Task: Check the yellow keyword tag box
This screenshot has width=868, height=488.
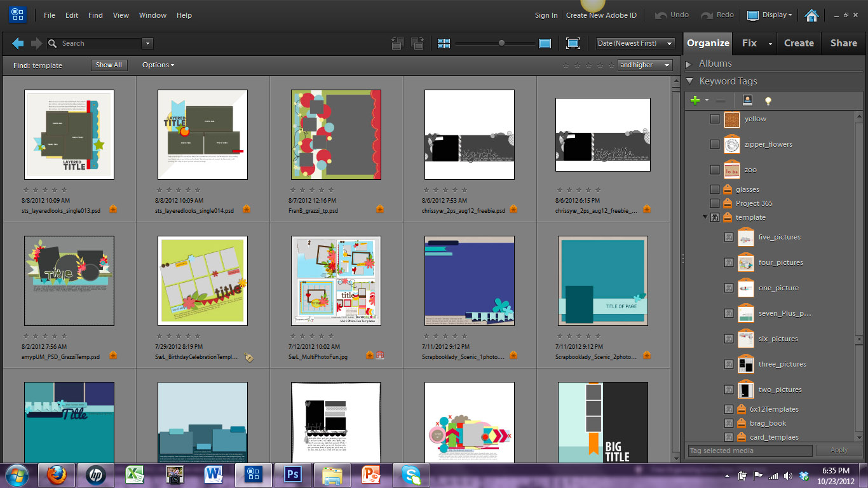Action: coord(715,119)
